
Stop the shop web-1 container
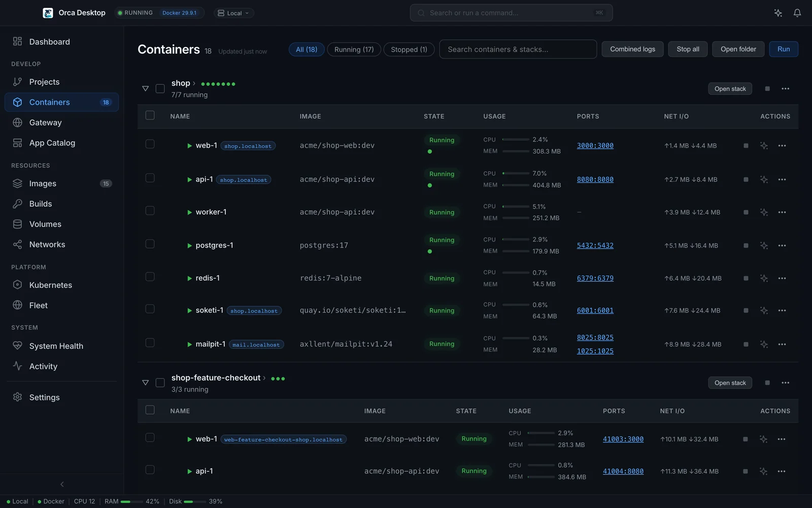[x=746, y=146]
